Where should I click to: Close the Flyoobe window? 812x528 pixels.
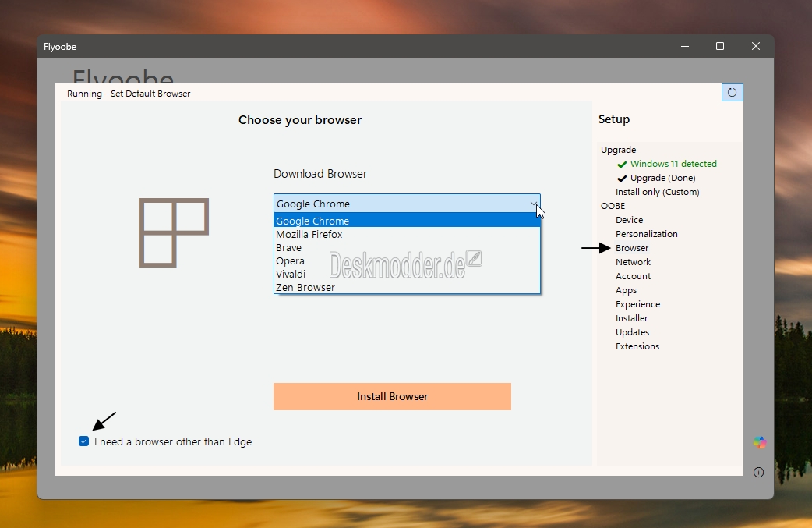tap(756, 46)
